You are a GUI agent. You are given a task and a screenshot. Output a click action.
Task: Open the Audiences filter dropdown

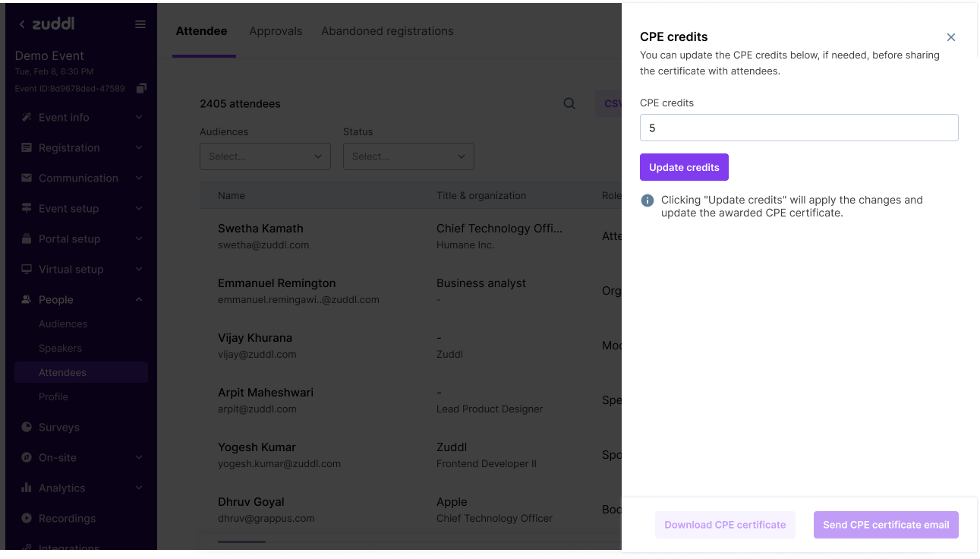265,156
